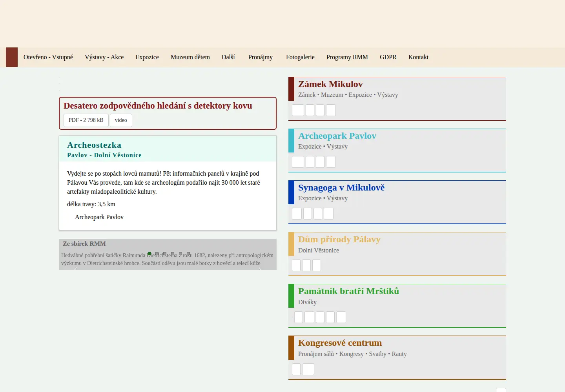Image resolution: width=565 pixels, height=392 pixels.
Task: Click fifth icon box under Památník bratří Mrštíků
Action: pos(341,317)
